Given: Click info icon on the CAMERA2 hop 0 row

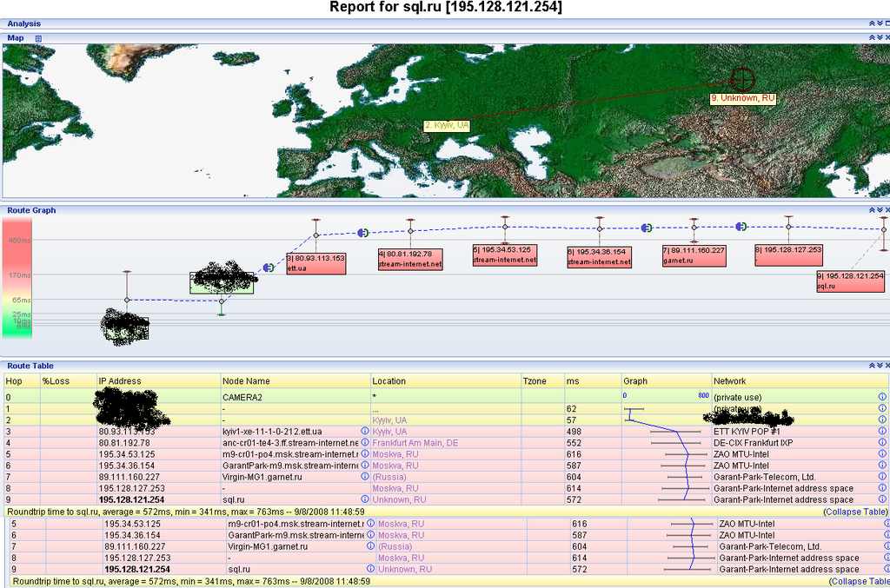Looking at the screenshot, I should (x=882, y=397).
